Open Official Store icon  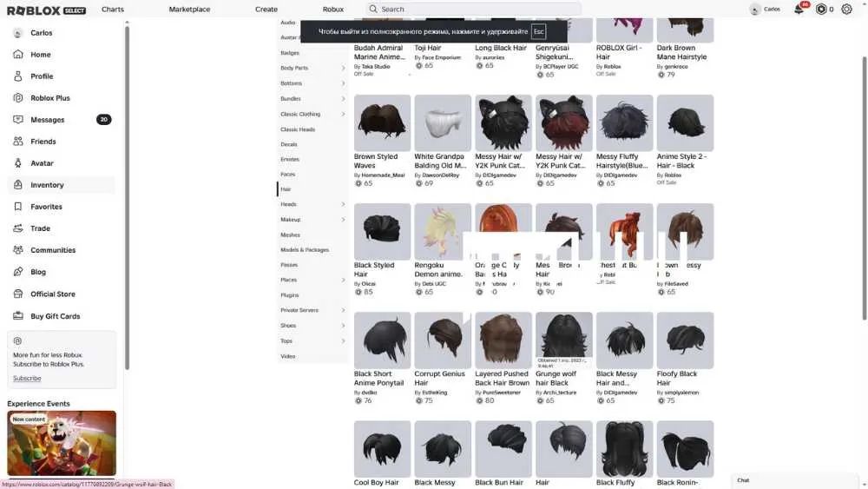click(18, 294)
